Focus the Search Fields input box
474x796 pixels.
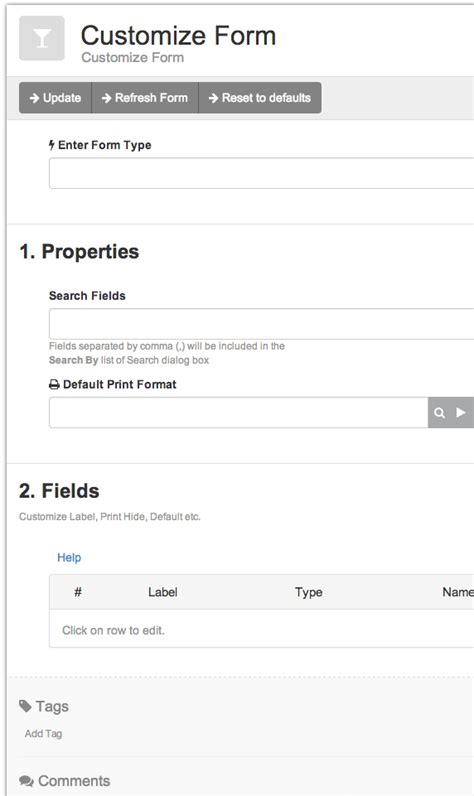(x=261, y=323)
